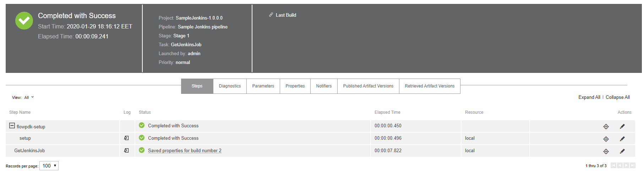Open the GetJenkinsJob task link in header
This screenshot has height=176, width=644.
tap(186, 44)
